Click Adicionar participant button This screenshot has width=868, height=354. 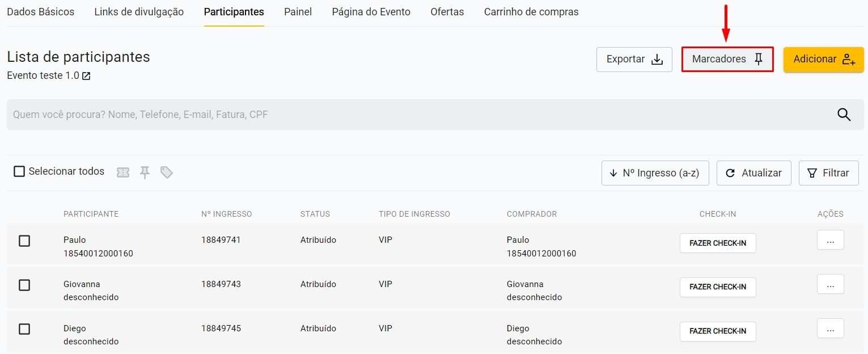(x=823, y=60)
